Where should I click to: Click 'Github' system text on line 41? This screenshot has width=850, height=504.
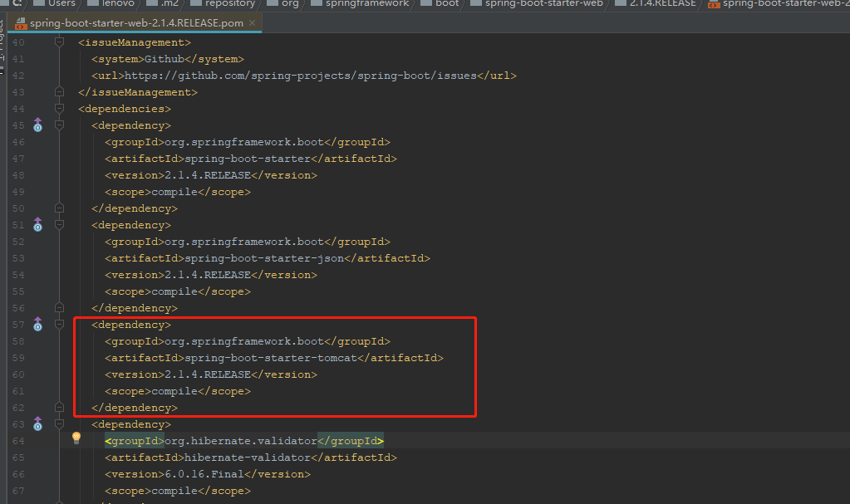click(x=165, y=58)
